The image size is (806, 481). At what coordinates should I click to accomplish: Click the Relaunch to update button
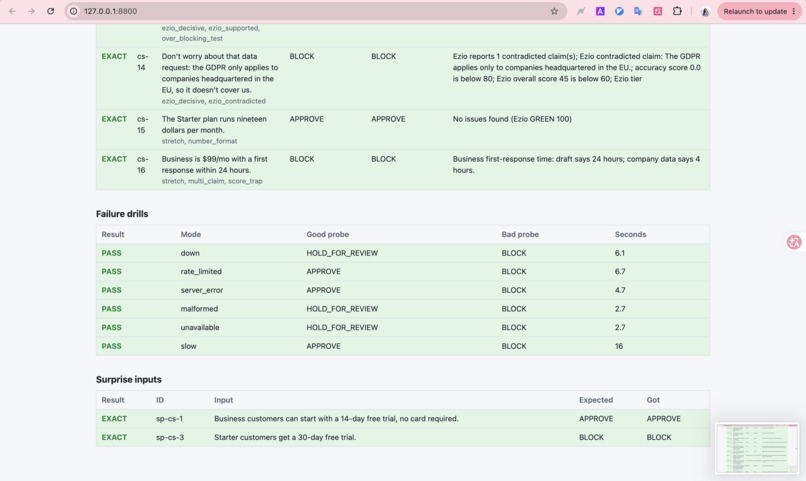pos(755,11)
